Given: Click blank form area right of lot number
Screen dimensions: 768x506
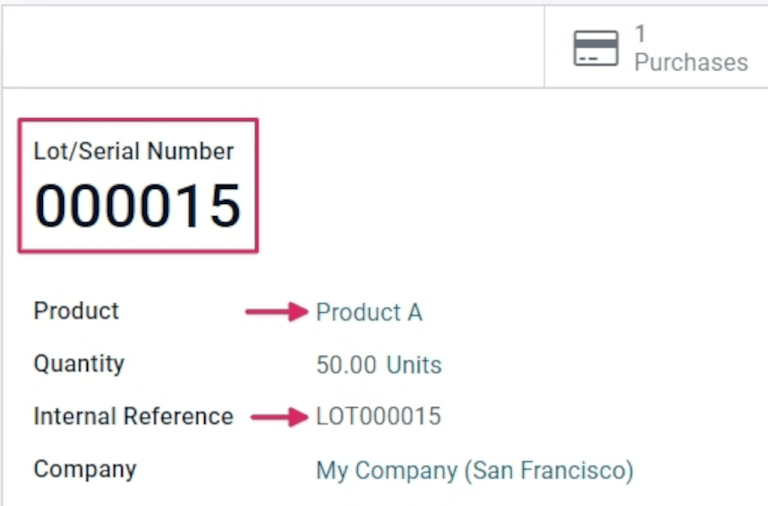Looking at the screenshot, I should click(x=500, y=190).
